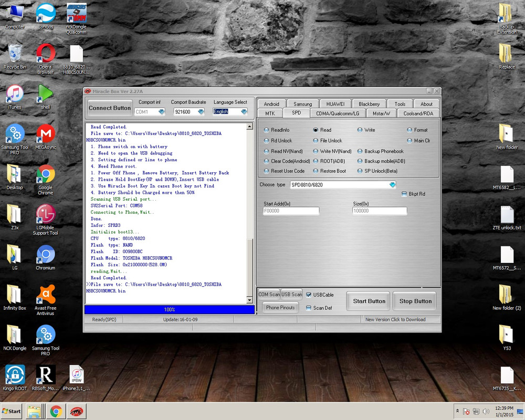Launch MEGAsync from the desktop

tap(46, 136)
